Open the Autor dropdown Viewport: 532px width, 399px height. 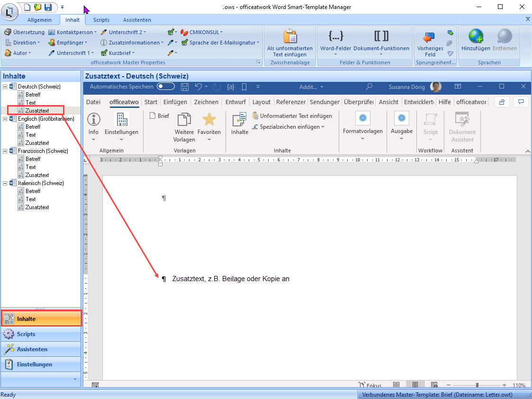[x=18, y=53]
